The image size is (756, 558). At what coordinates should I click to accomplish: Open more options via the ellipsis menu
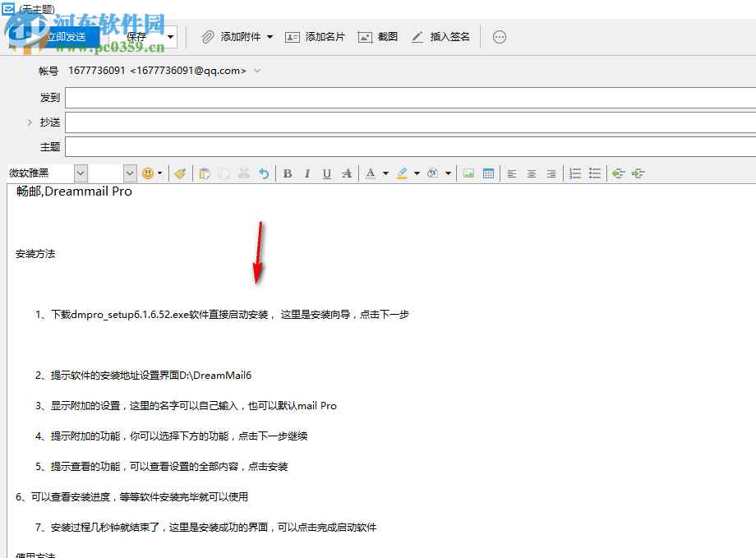pyautogui.click(x=499, y=37)
